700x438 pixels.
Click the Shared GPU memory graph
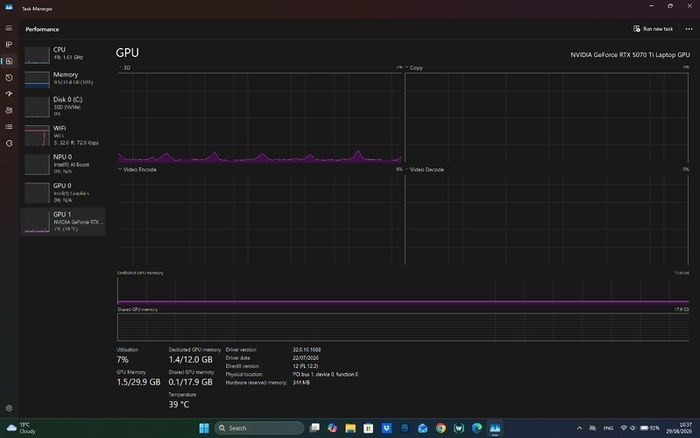[x=403, y=327]
